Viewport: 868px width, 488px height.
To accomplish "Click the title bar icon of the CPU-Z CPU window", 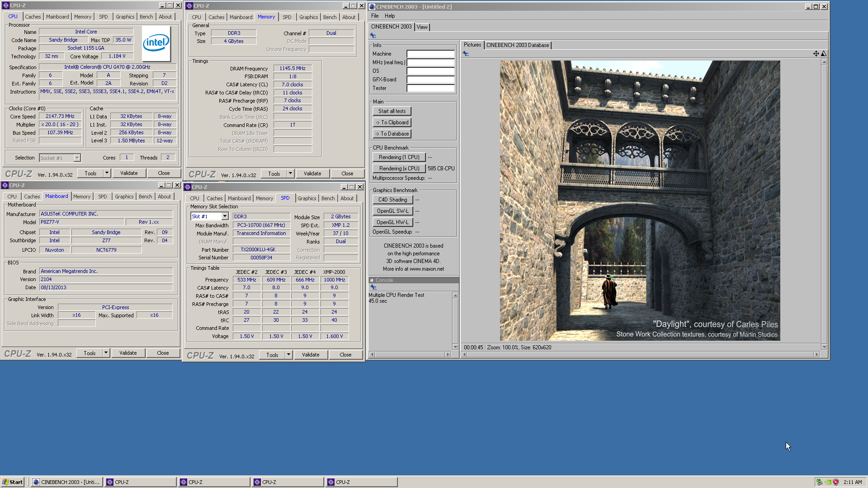I will [6, 5].
